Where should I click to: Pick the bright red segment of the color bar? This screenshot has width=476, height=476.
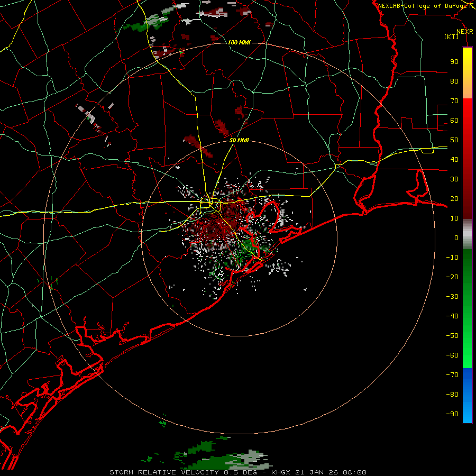467,122
